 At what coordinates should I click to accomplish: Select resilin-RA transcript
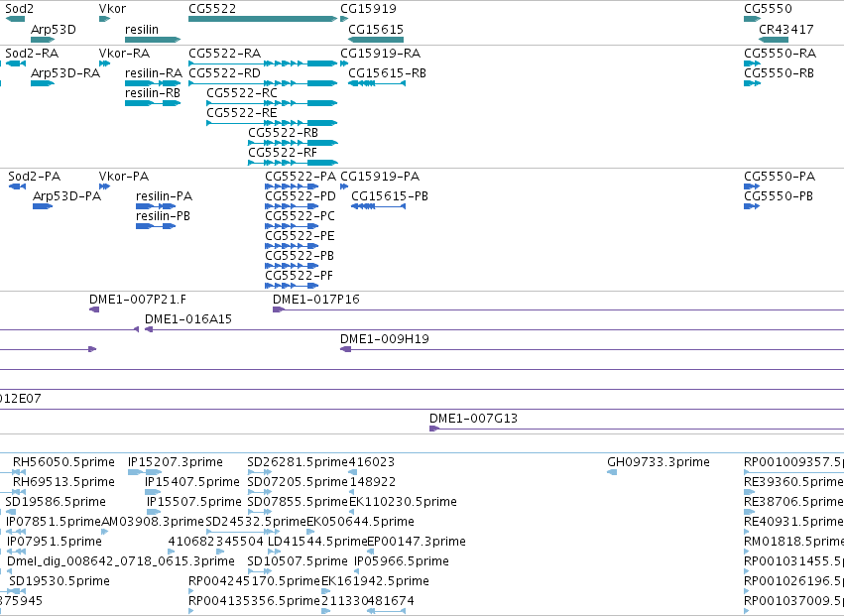click(x=153, y=83)
